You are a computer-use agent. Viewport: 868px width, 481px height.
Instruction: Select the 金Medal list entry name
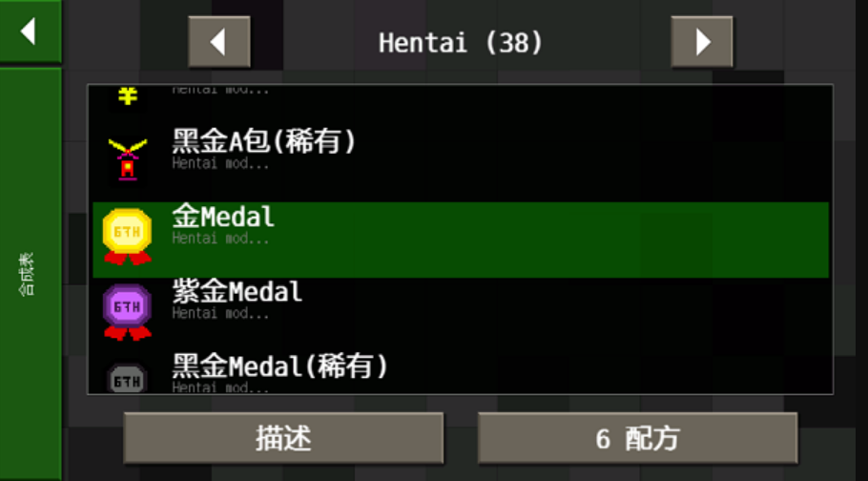(223, 217)
